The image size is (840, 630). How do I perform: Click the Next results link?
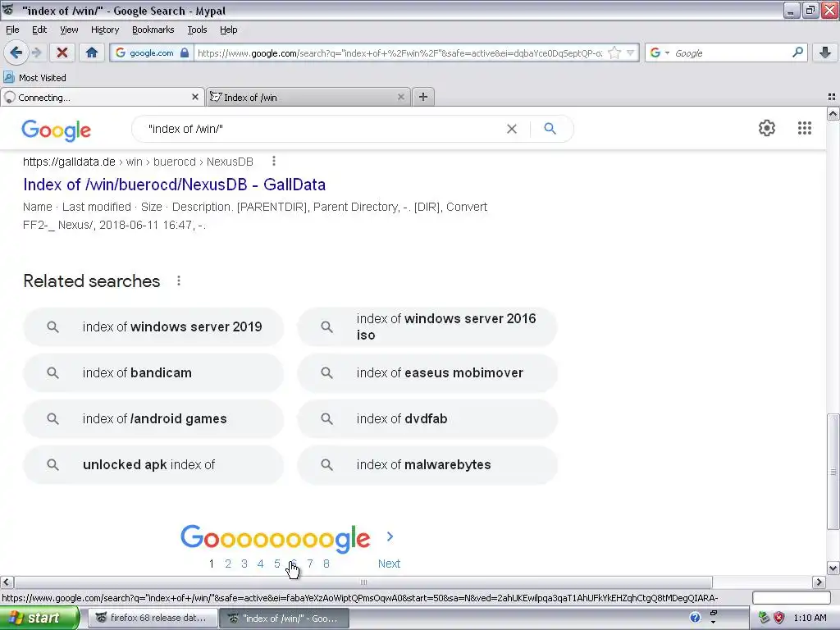tap(389, 564)
